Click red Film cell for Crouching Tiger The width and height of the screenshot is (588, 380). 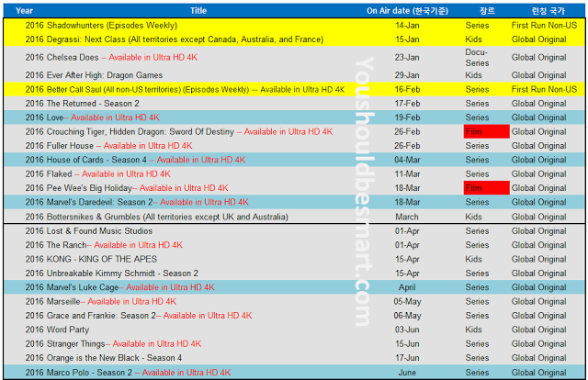pyautogui.click(x=486, y=132)
